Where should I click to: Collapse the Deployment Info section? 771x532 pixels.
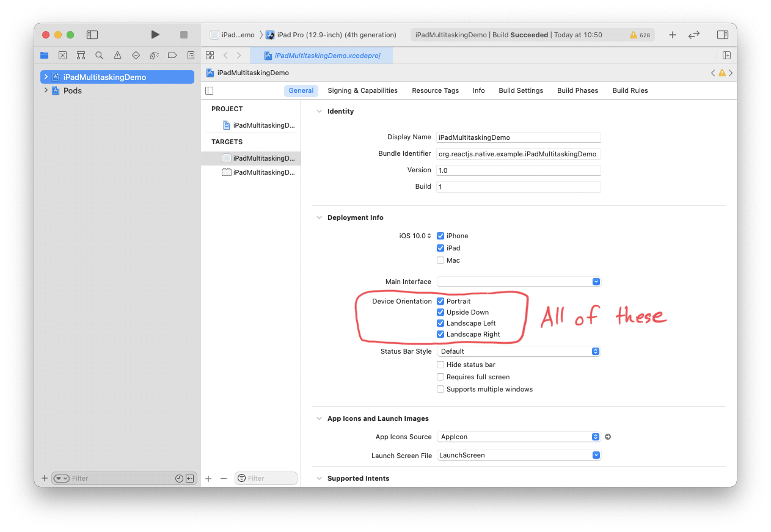[x=319, y=217]
